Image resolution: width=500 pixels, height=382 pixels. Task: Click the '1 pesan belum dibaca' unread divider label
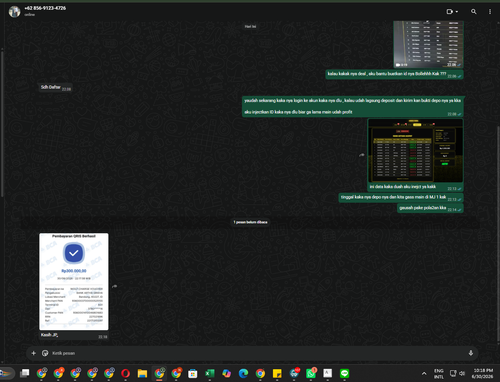(250, 222)
